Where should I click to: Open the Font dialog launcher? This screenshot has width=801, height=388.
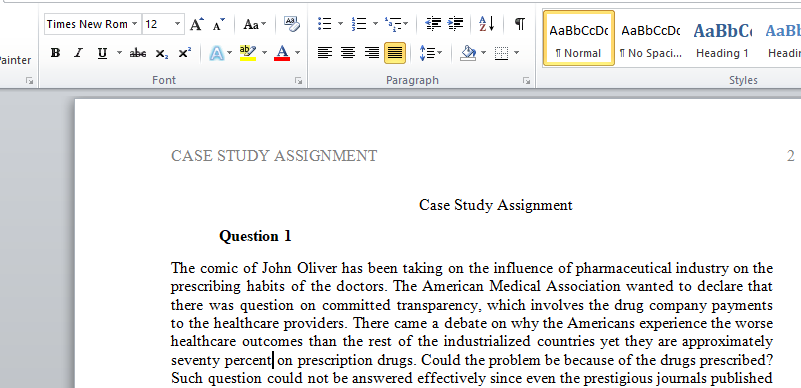click(298, 81)
